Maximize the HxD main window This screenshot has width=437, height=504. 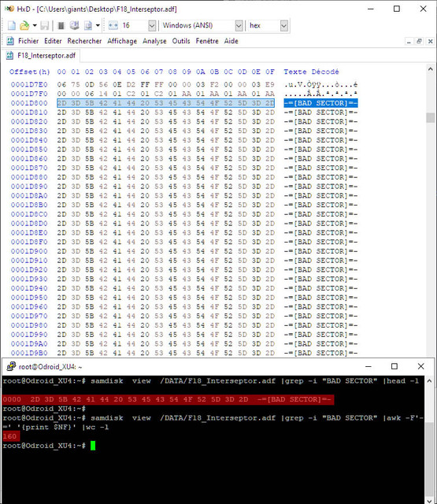click(397, 9)
